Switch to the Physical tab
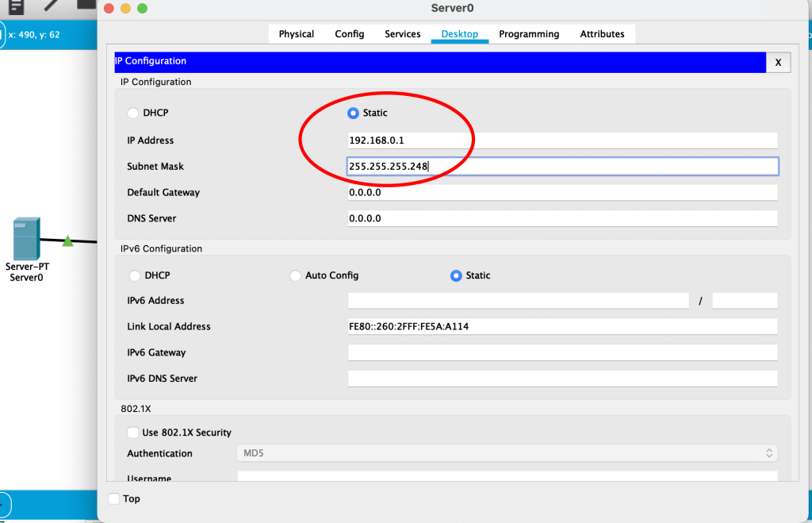 pyautogui.click(x=297, y=34)
